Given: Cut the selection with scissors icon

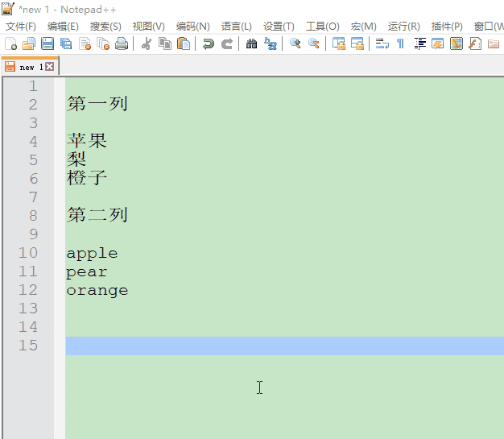Looking at the screenshot, I should tap(147, 43).
